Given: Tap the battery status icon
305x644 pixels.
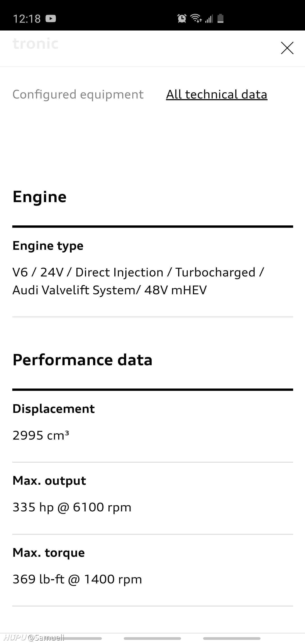Looking at the screenshot, I should click(x=220, y=18).
